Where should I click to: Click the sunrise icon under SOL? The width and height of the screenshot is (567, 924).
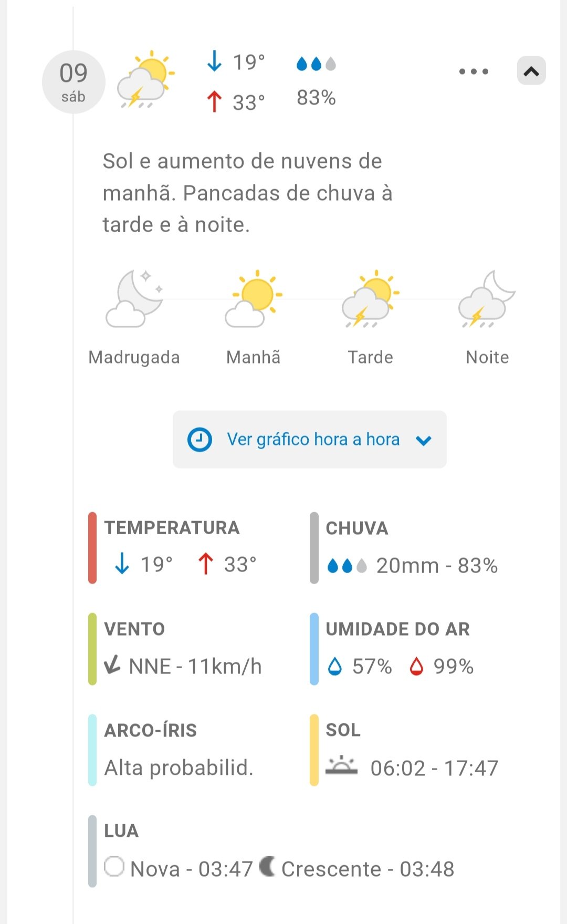click(x=341, y=766)
